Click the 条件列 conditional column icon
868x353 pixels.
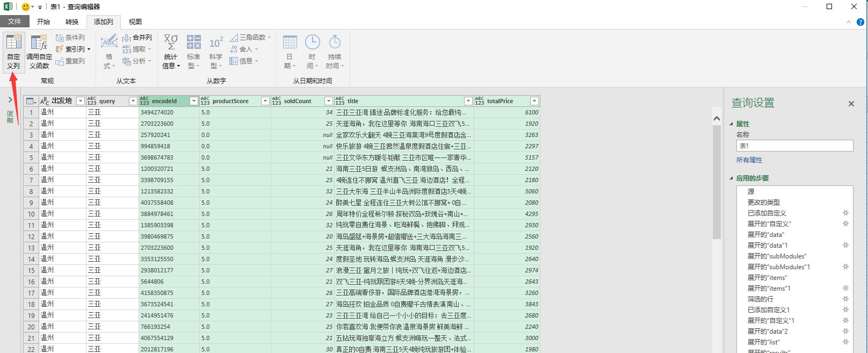[60, 38]
